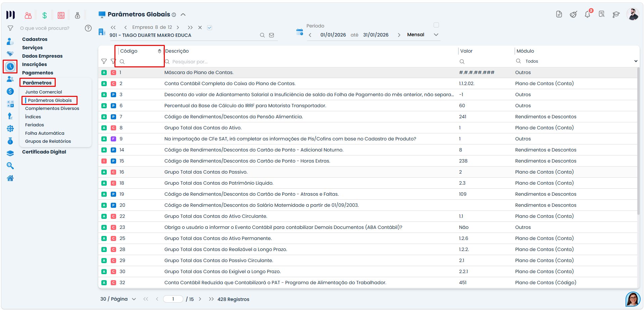644x310 pixels.
Task: Advance to next period arrow
Action: pos(399,35)
